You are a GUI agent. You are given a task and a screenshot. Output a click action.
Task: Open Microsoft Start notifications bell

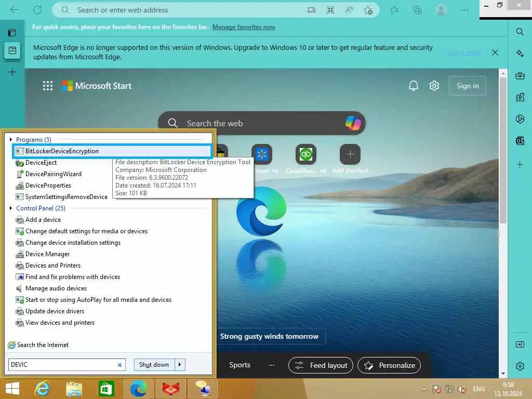click(413, 86)
